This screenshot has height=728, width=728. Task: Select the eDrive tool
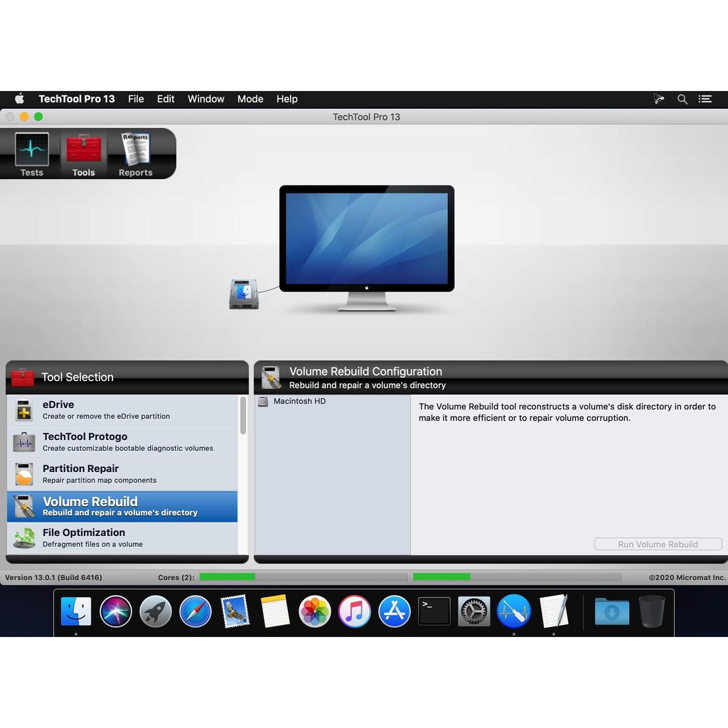click(122, 410)
